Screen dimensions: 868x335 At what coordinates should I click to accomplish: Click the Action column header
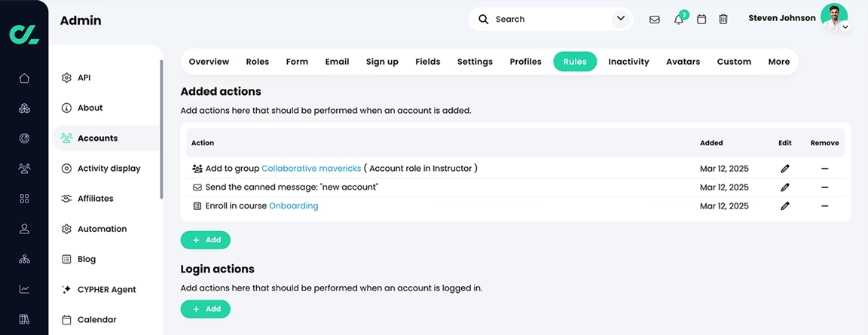click(x=203, y=143)
